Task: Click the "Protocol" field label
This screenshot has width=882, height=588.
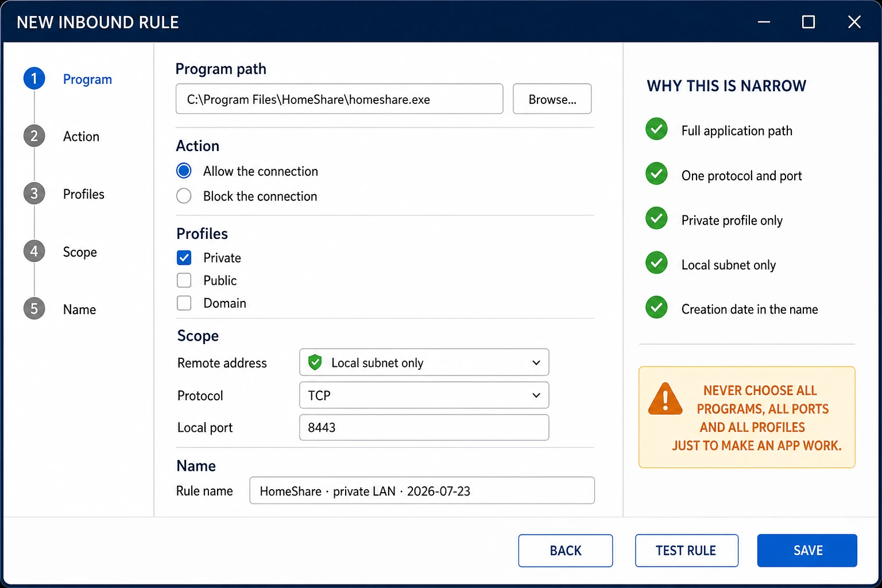Action: point(200,396)
